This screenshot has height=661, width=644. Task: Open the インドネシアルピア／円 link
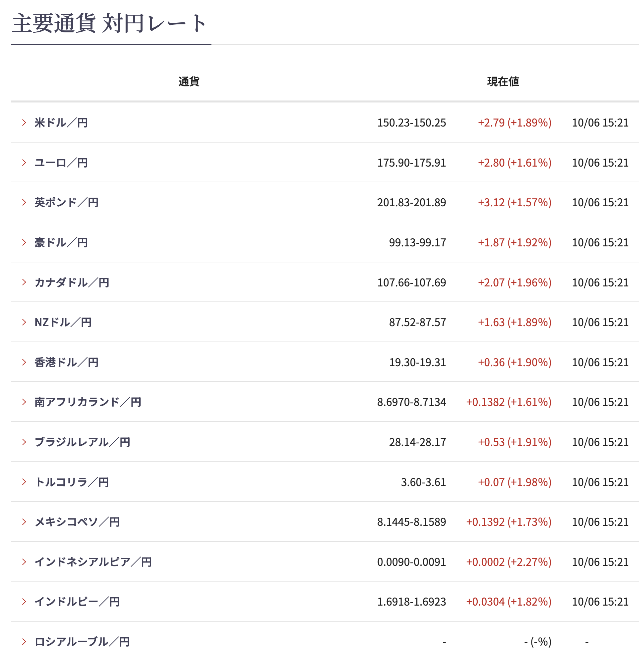coord(93,562)
